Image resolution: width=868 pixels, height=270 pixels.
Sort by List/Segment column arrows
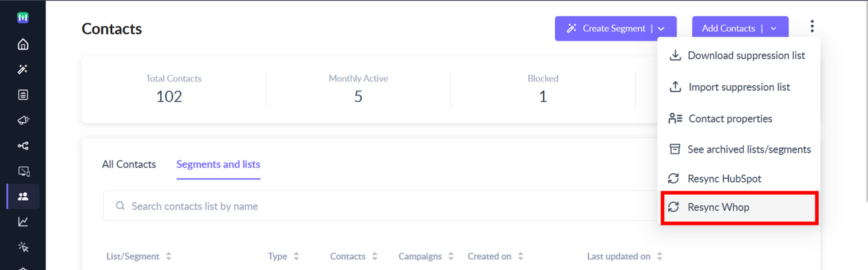click(x=168, y=257)
